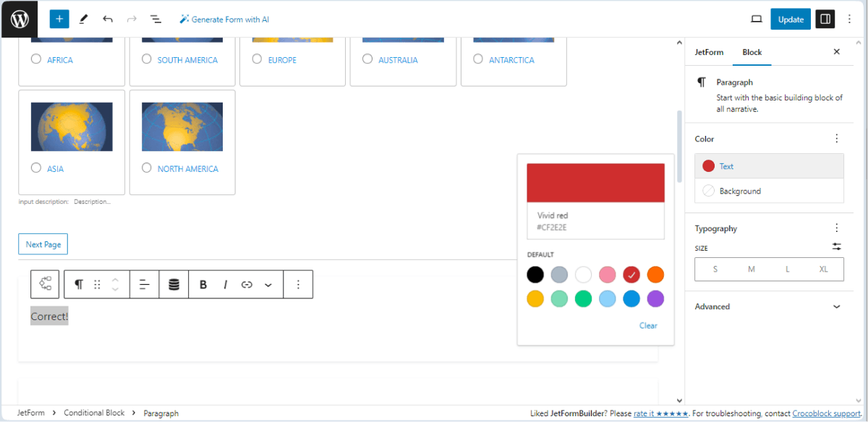
Task: Redo the last undone change
Action: pyautogui.click(x=132, y=20)
